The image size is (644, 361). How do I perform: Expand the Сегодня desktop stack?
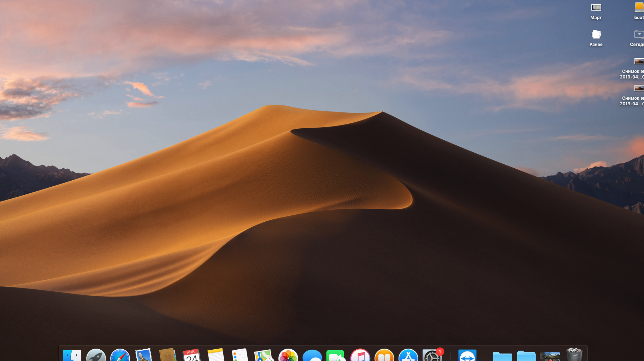[x=639, y=35]
